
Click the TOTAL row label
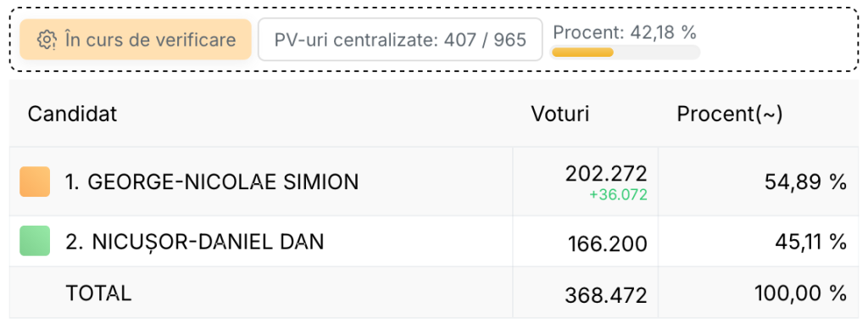(98, 293)
